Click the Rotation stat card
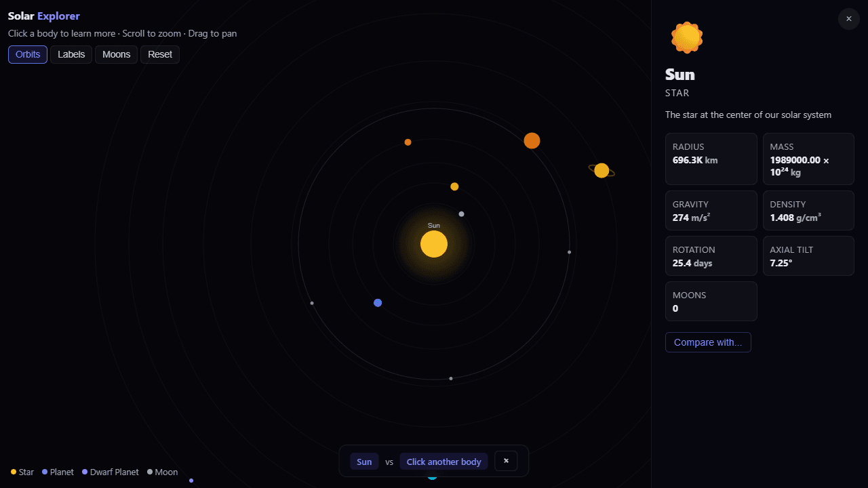 711,256
